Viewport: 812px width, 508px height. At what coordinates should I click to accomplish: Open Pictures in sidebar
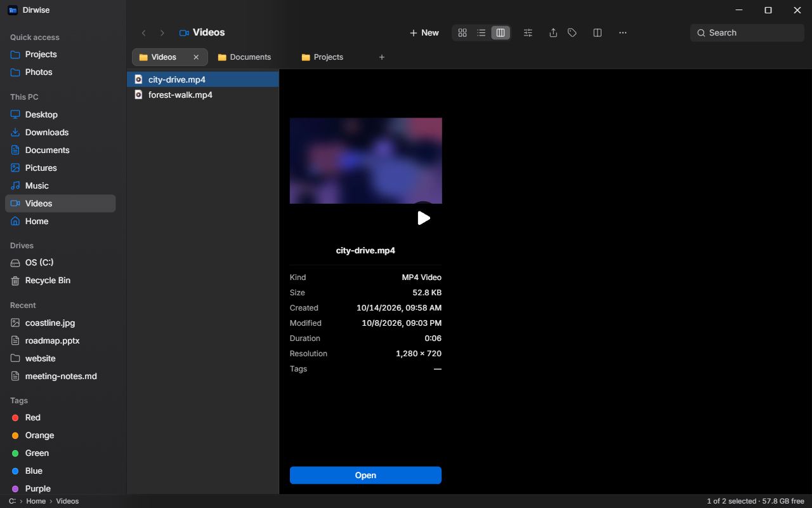(60, 168)
